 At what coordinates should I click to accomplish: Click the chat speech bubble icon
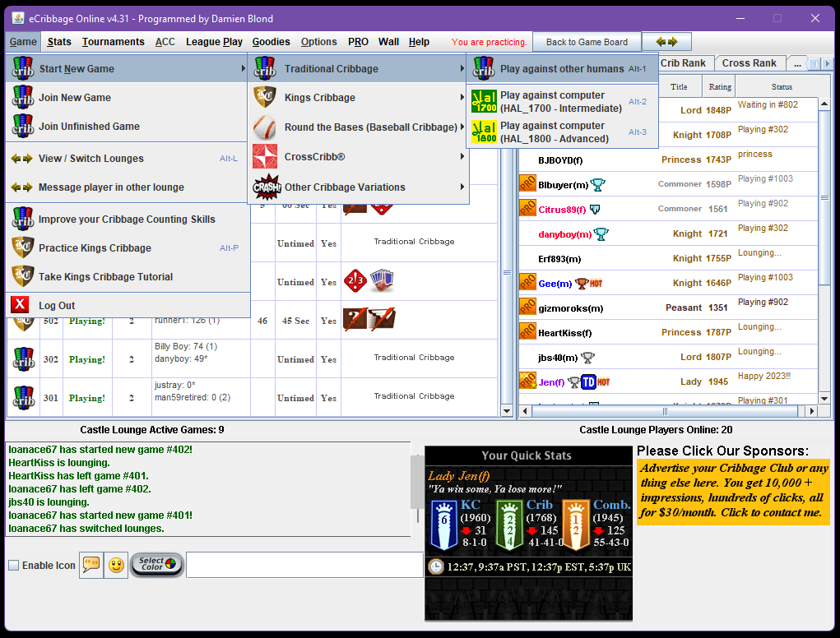pos(90,565)
